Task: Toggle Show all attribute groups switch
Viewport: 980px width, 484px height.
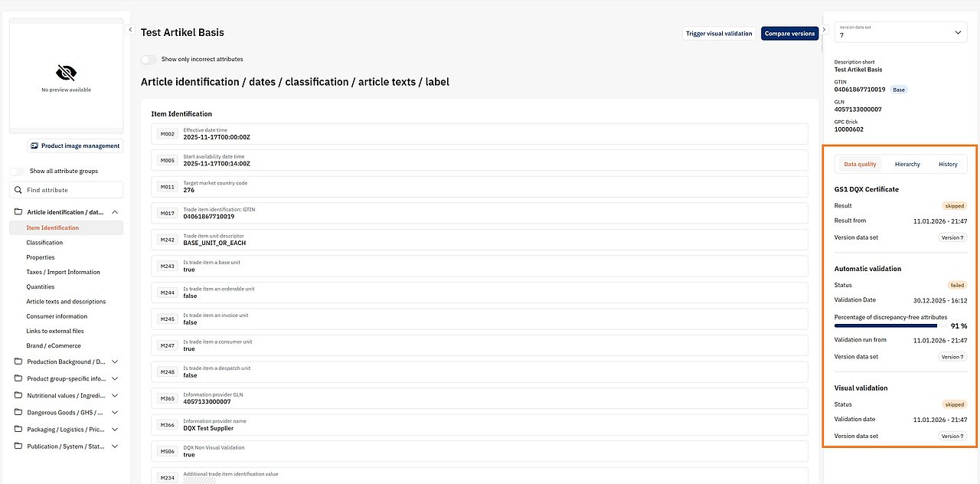Action: tap(17, 172)
